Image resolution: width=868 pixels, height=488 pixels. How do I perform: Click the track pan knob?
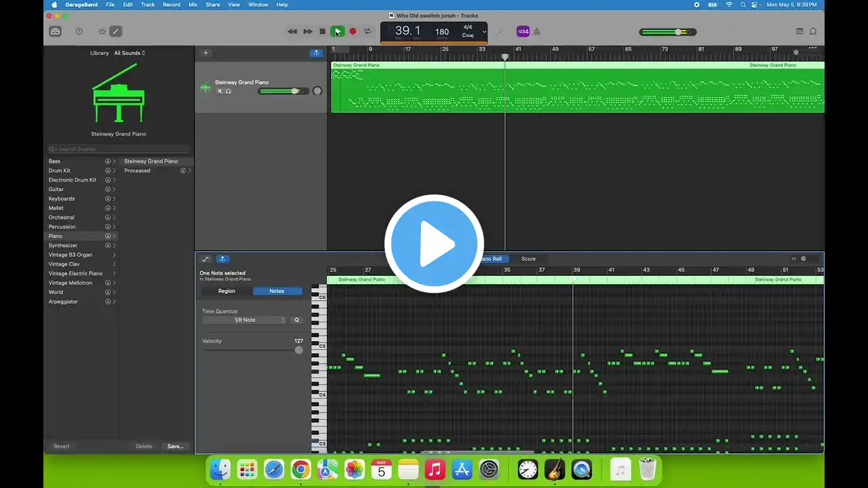(317, 91)
